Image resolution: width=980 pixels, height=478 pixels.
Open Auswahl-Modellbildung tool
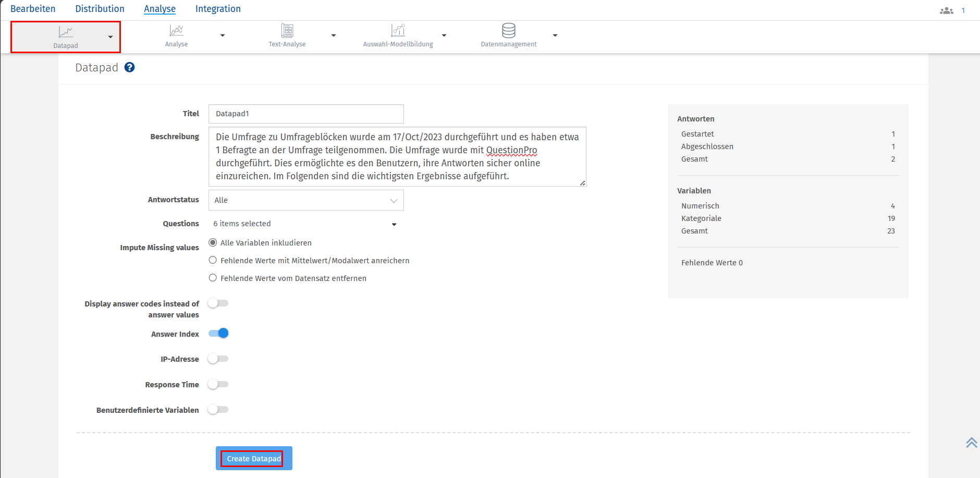(x=398, y=31)
